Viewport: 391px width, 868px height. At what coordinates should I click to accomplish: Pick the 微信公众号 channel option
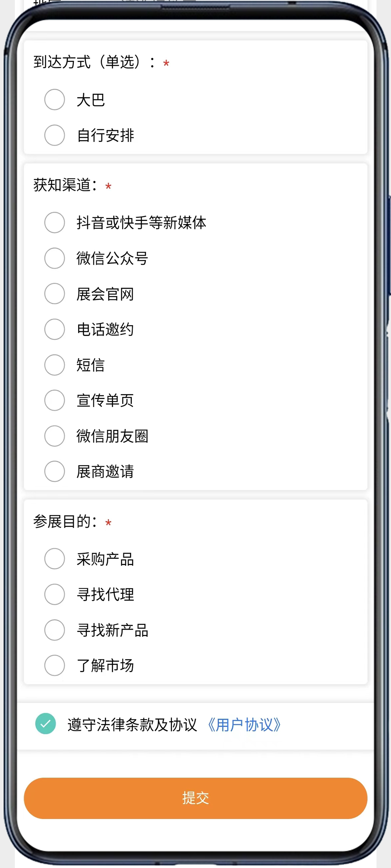[x=55, y=258]
